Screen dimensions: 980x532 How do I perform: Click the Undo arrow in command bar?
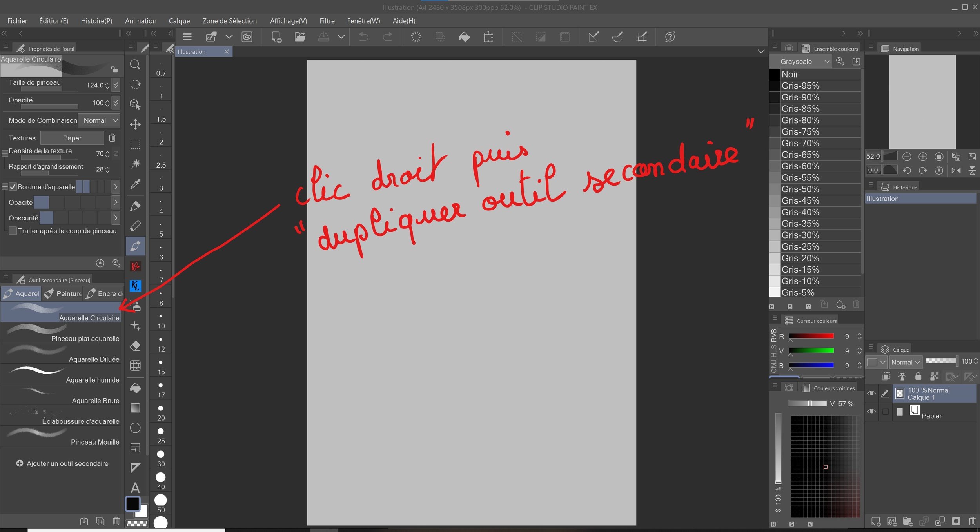pyautogui.click(x=363, y=37)
